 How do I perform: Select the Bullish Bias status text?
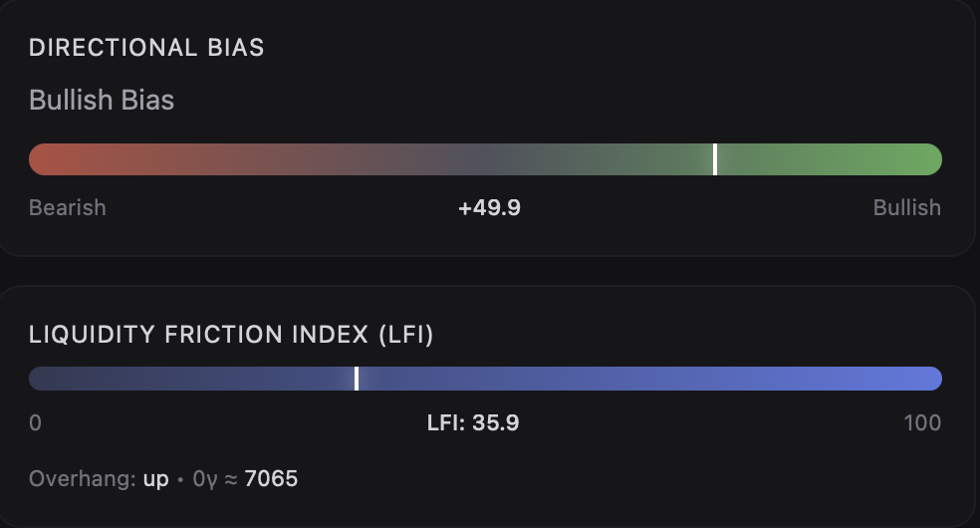point(102,101)
